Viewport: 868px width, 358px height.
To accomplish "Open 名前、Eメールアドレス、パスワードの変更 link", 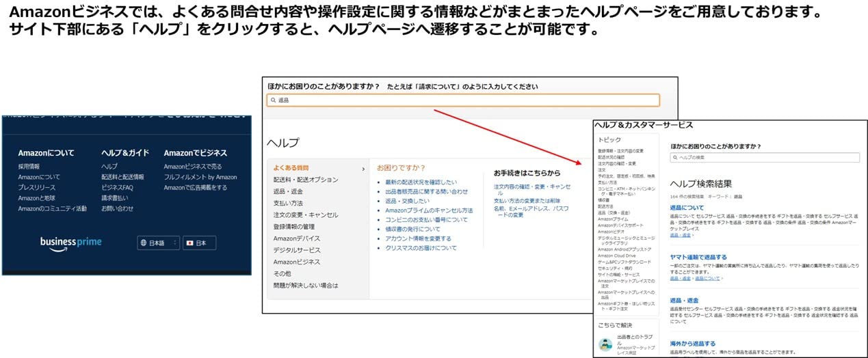I will 531,211.
